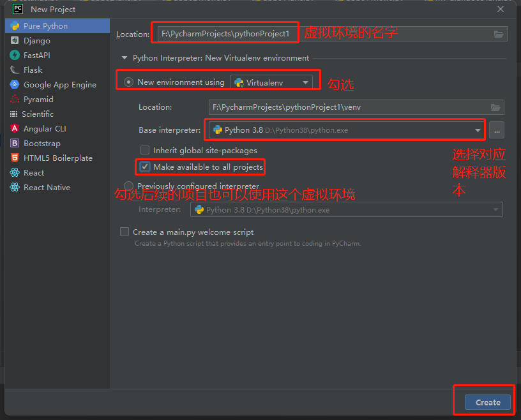
Task: Click the 'Base interpreter:' label
Action: click(169, 130)
